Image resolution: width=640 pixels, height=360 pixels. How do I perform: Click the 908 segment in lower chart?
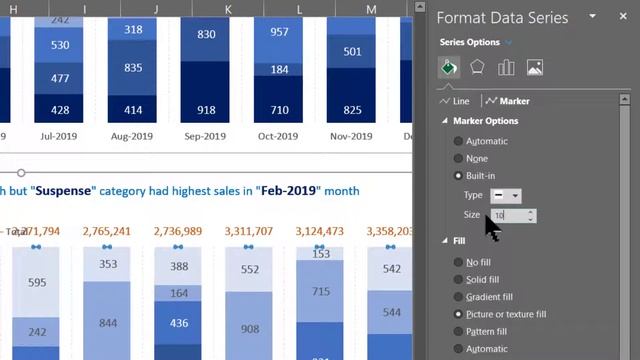tap(249, 326)
